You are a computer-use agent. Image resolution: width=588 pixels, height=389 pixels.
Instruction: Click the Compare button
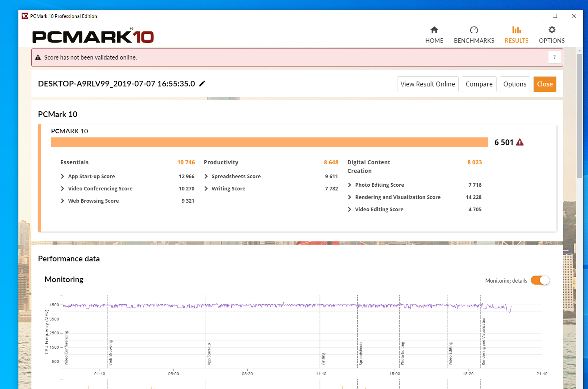coord(479,84)
